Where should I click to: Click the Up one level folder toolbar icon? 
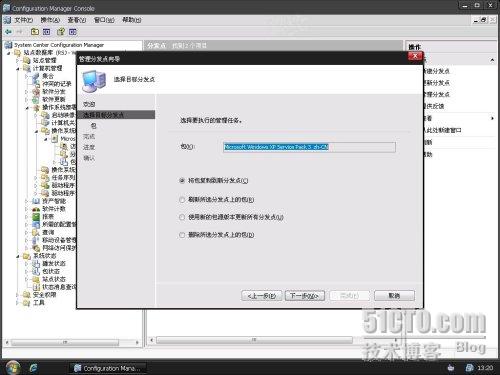(35, 32)
